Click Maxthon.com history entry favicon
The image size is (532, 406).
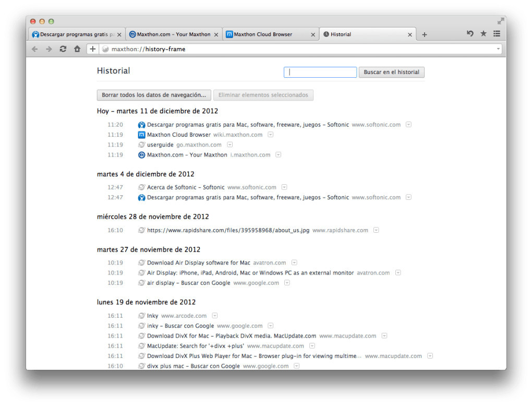[x=141, y=155]
